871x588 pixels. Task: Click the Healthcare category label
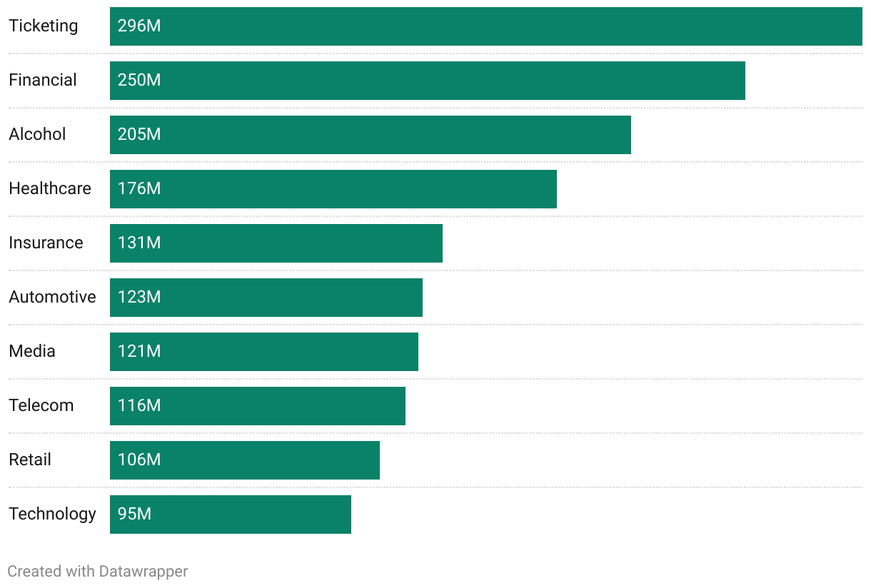click(x=50, y=188)
